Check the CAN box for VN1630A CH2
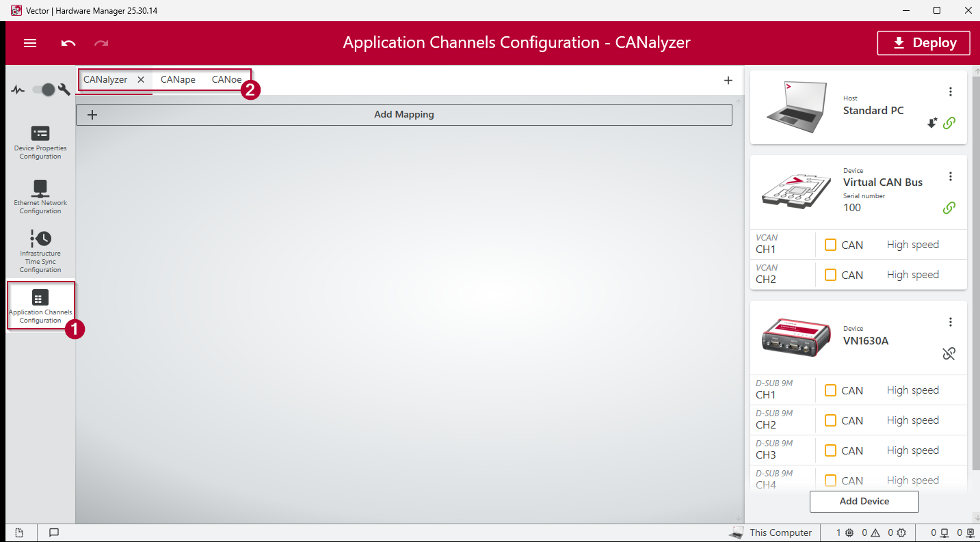 (830, 420)
